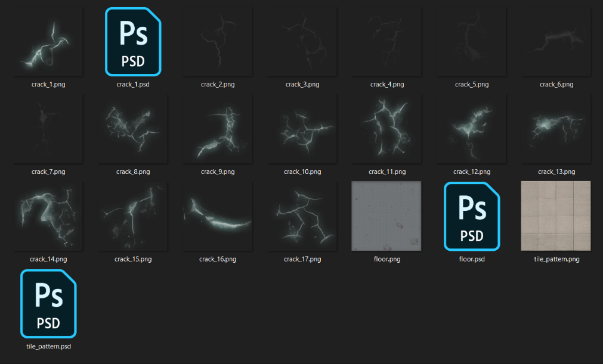The image size is (603, 364).
Task: Choose the crack_8.png thumbnail
Action: pyautogui.click(x=133, y=129)
